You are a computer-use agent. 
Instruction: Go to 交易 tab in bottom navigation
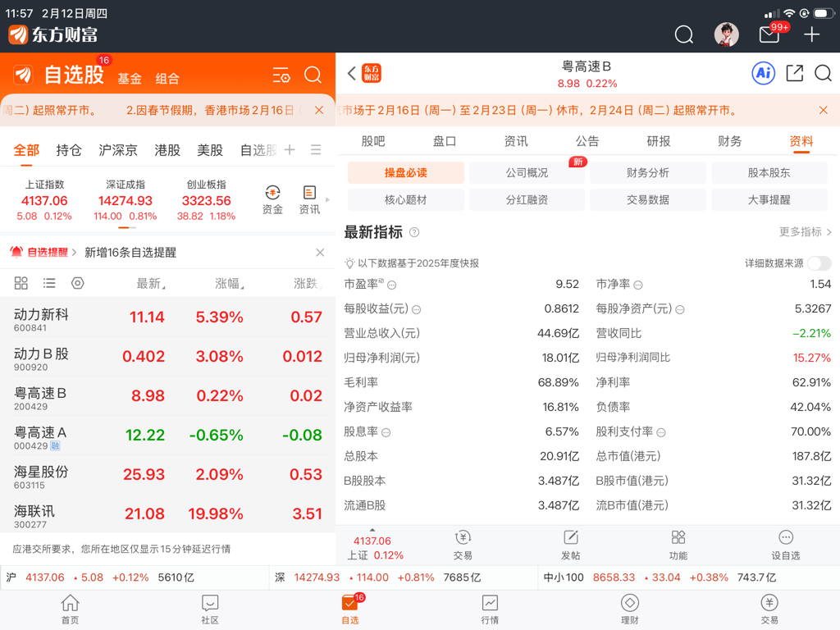[x=769, y=609]
